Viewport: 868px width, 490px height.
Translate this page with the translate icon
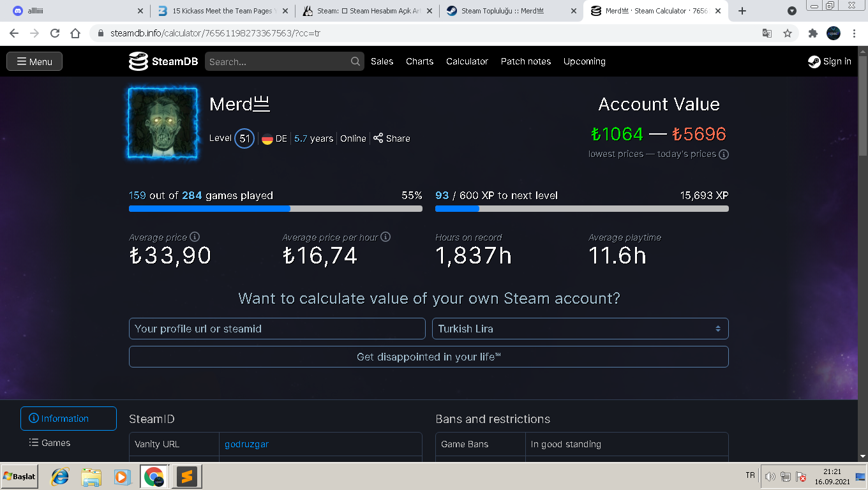tap(767, 33)
